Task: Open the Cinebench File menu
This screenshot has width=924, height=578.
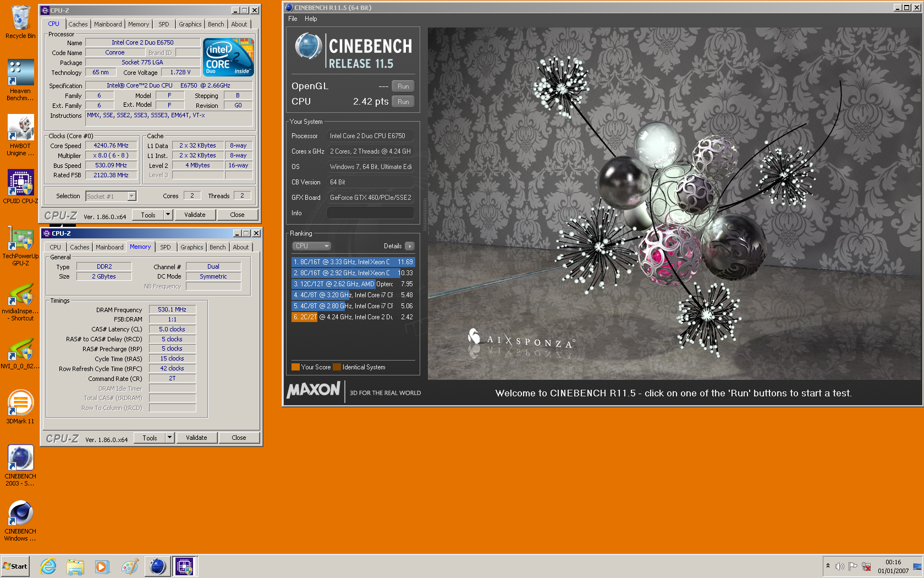Action: click(x=293, y=19)
